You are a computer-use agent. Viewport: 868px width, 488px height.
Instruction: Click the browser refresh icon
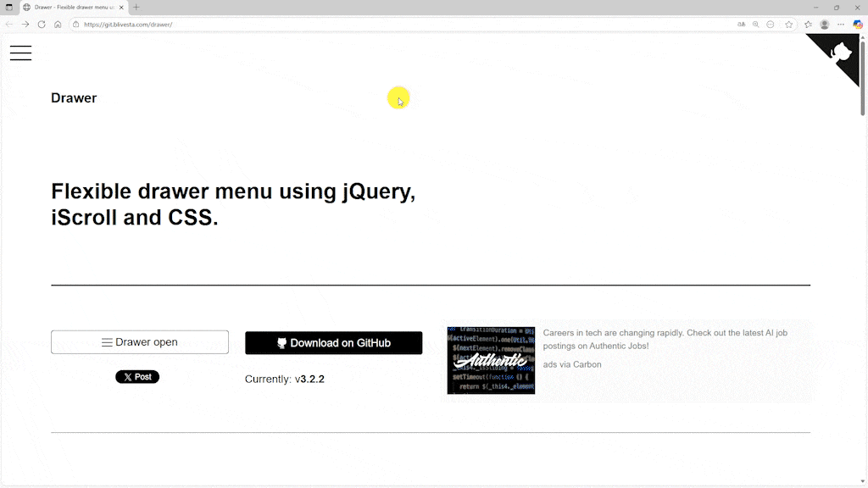(x=42, y=25)
